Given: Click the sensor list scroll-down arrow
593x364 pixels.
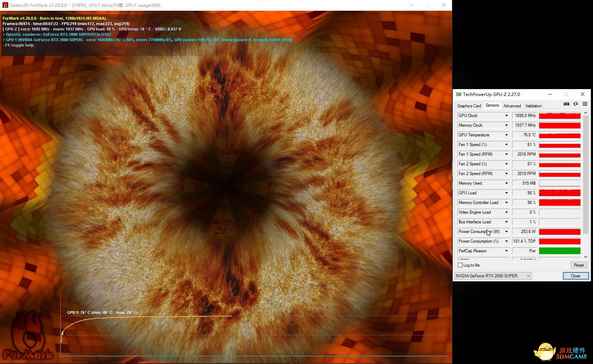Looking at the screenshot, I should [x=585, y=257].
